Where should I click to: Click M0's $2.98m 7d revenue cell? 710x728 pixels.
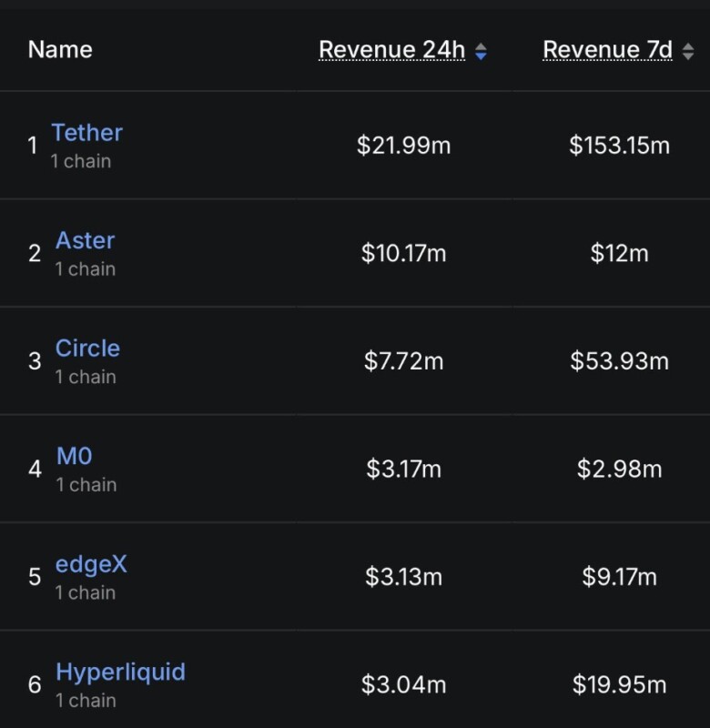click(619, 470)
